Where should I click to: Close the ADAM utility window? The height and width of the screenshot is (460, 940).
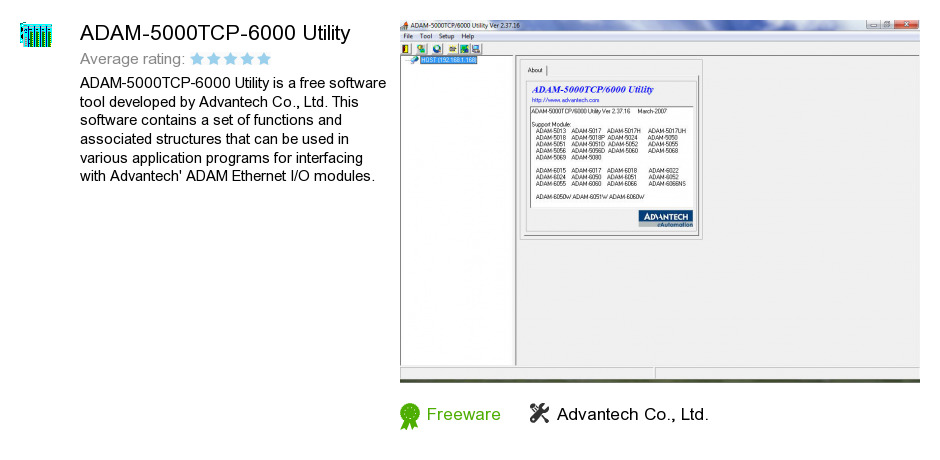click(x=906, y=25)
